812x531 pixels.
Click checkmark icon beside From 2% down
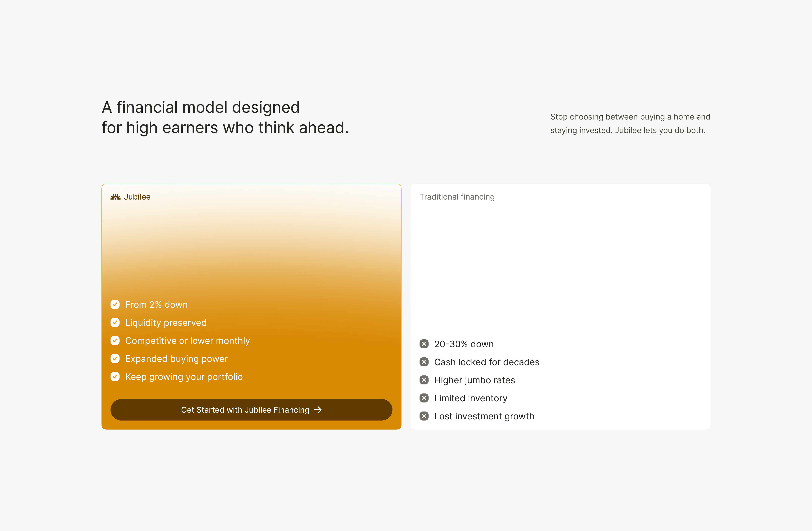(115, 304)
